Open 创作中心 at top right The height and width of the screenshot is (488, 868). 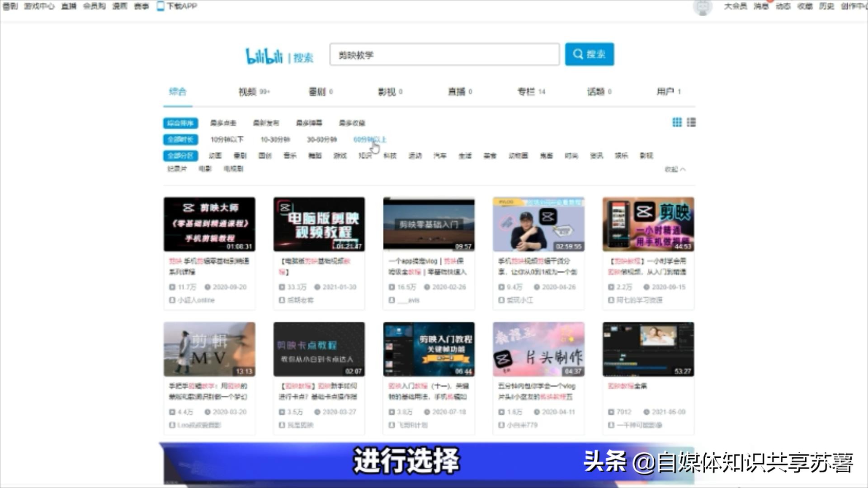[x=854, y=7]
